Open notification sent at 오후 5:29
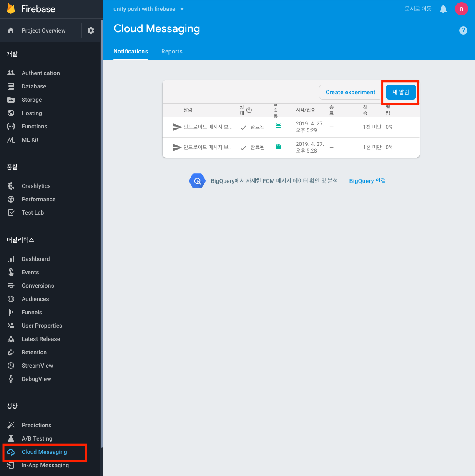Viewport: 475px width, 476px height. tap(291, 127)
